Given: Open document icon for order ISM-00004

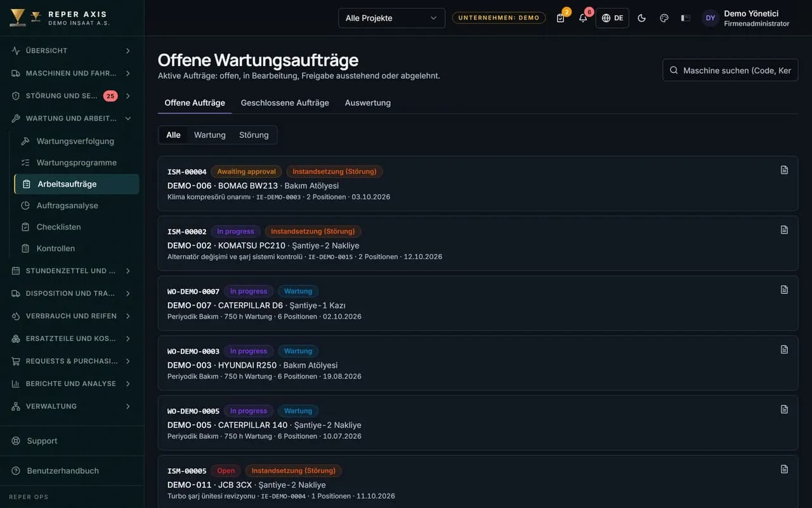Looking at the screenshot, I should click(x=784, y=170).
